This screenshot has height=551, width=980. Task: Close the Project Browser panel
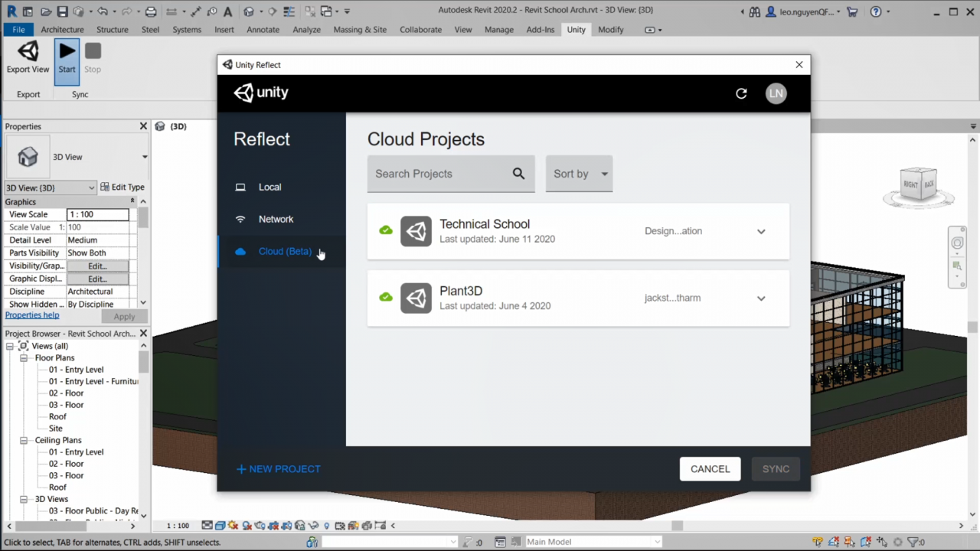pos(143,334)
